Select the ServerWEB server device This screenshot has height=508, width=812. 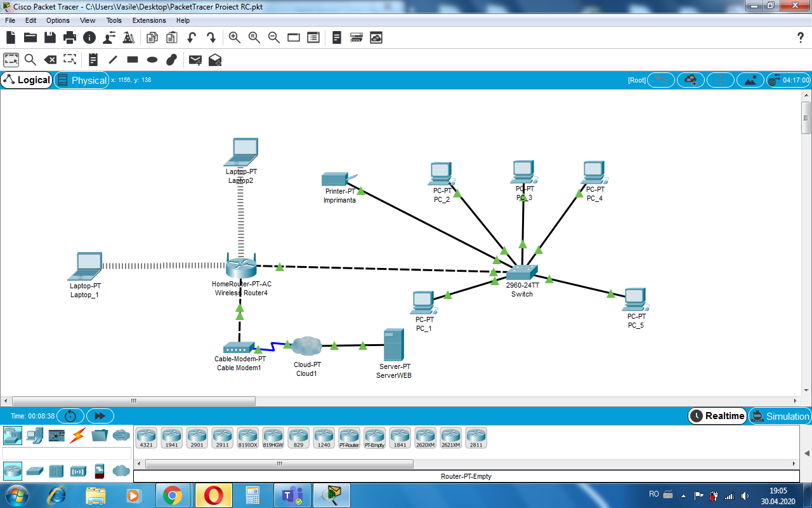(x=394, y=345)
